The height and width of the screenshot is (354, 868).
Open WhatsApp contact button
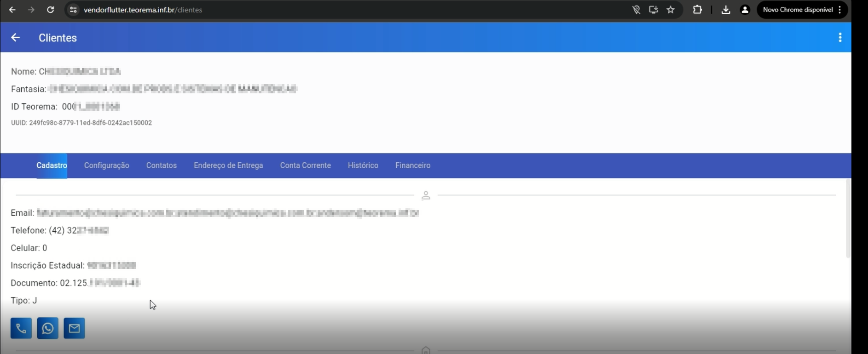[x=48, y=328]
